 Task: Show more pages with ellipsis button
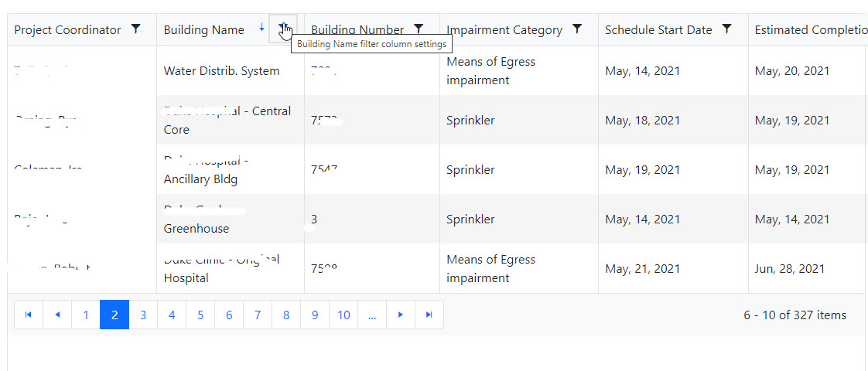(372, 315)
